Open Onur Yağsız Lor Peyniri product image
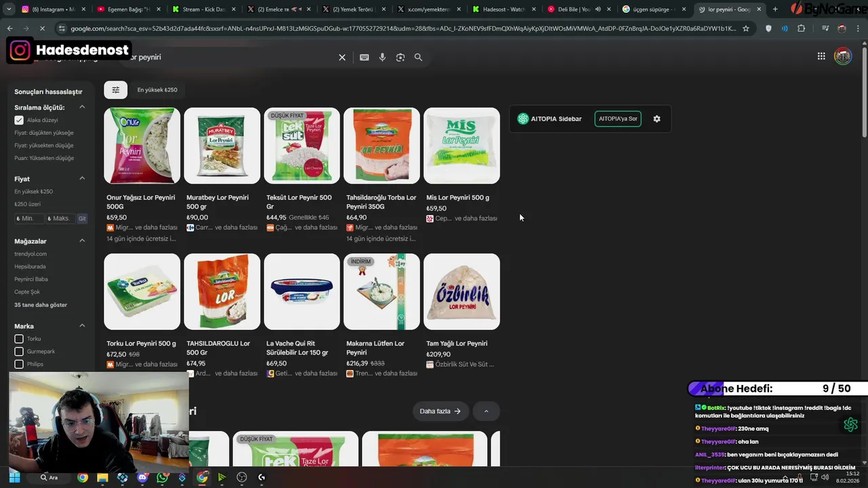This screenshot has height=488, width=868. [142, 146]
